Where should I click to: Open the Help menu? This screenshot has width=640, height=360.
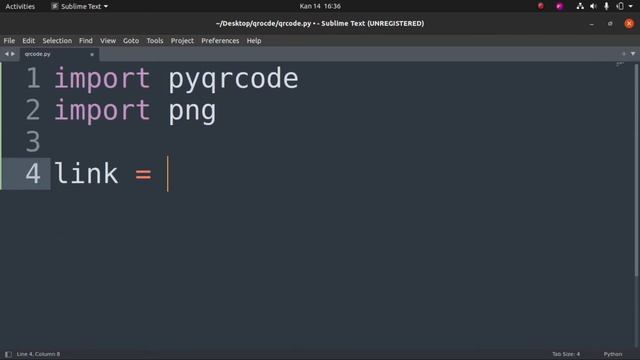(x=254, y=41)
